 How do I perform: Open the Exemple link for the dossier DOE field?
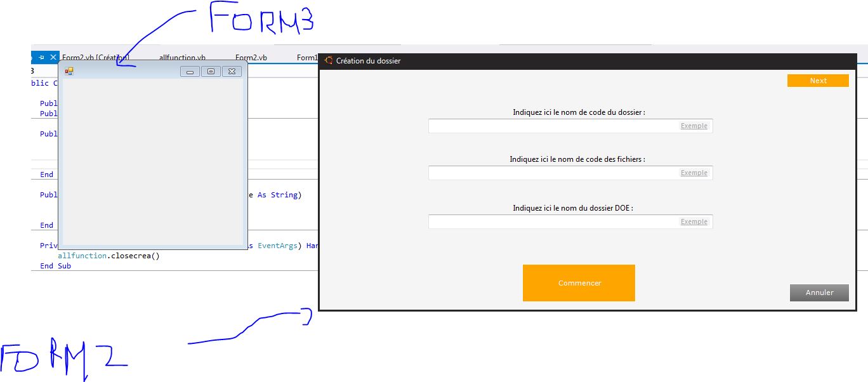tap(694, 221)
